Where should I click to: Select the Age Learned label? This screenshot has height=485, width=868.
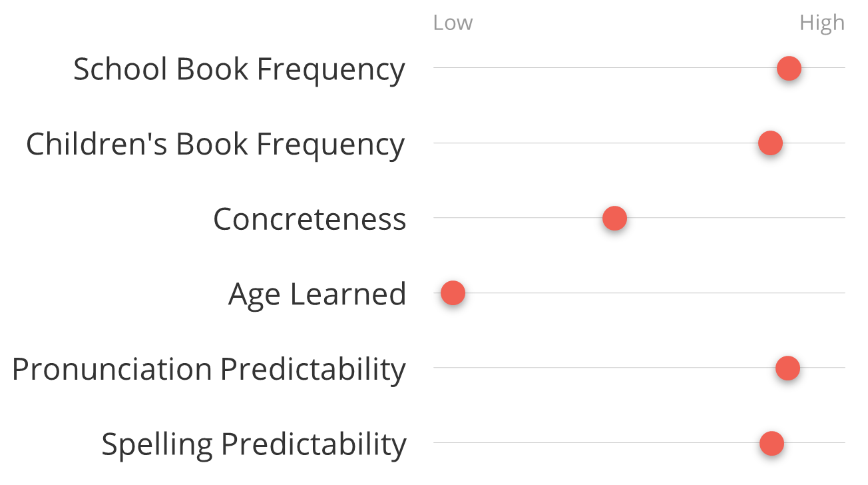317,294
